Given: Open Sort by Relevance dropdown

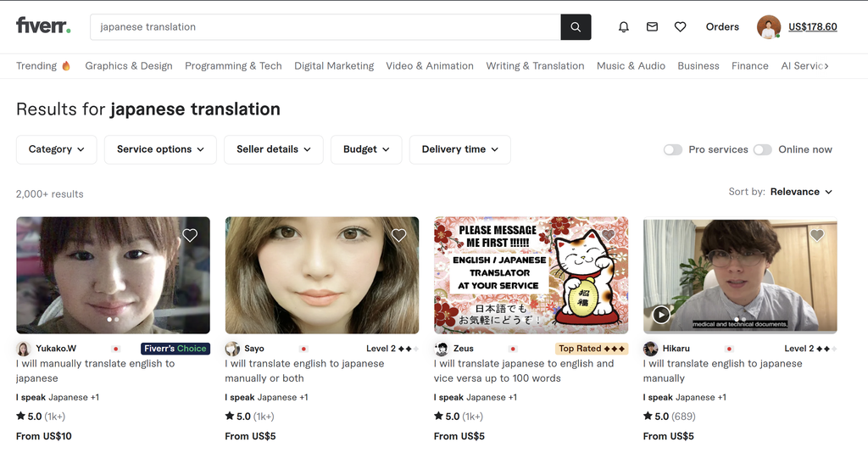Looking at the screenshot, I should 801,192.
